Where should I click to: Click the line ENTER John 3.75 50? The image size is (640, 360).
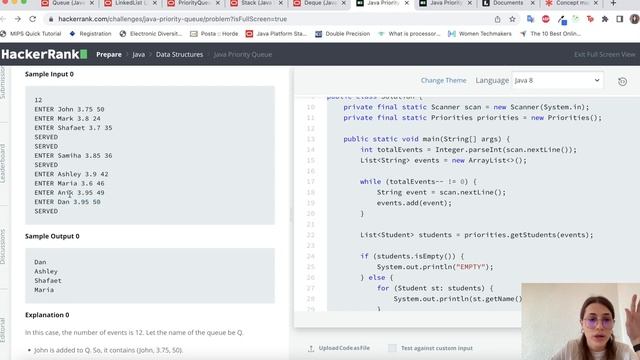coord(69,109)
